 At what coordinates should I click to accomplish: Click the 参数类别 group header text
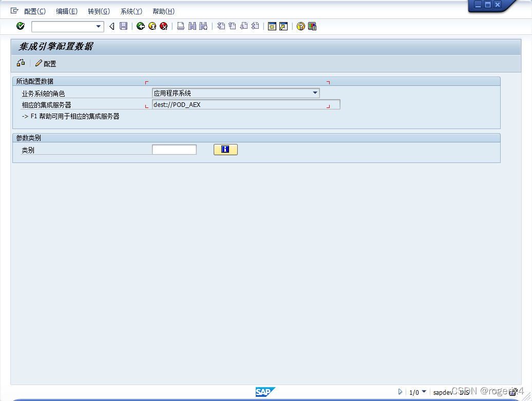(x=29, y=138)
